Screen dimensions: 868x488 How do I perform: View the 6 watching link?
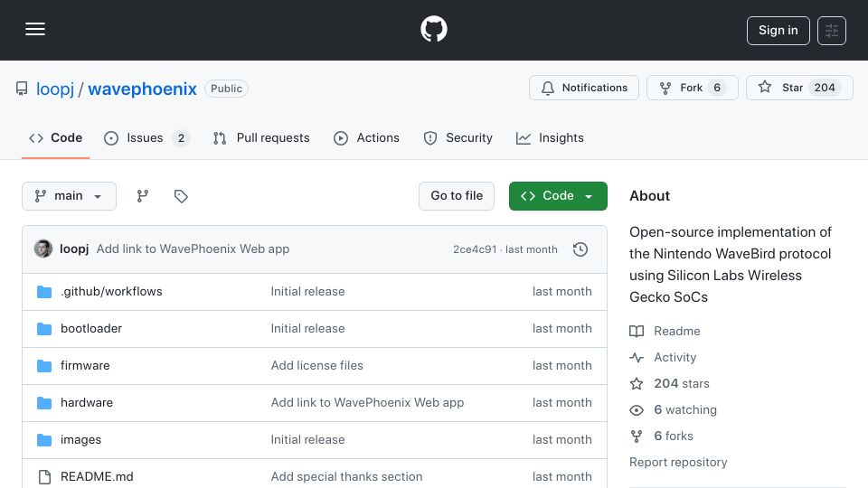click(x=673, y=410)
